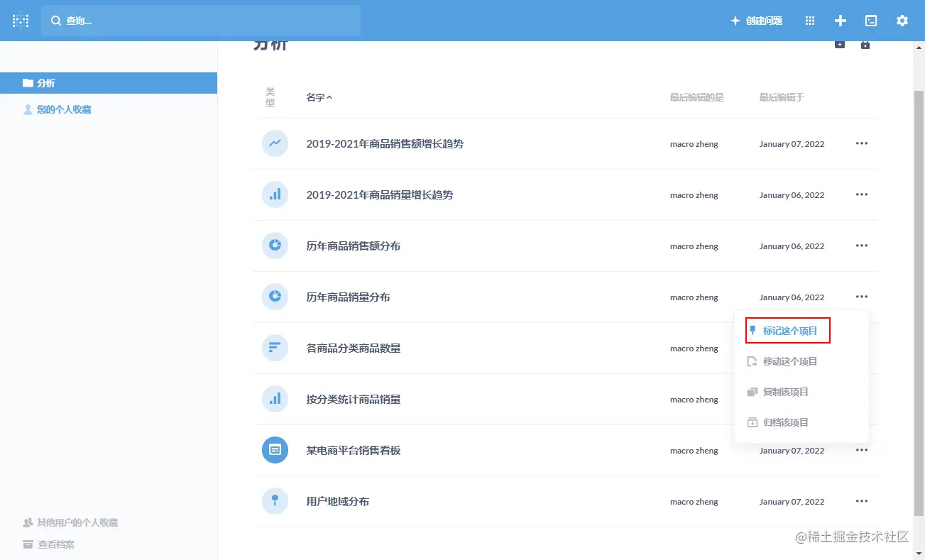Click the 创建问题 button
The image size is (925, 560).
756,21
